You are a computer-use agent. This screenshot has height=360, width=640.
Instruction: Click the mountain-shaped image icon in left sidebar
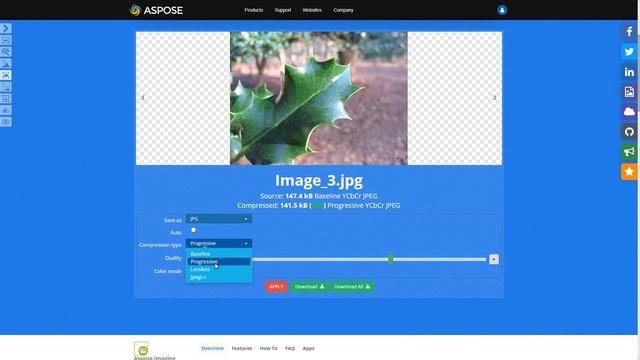pos(6,64)
